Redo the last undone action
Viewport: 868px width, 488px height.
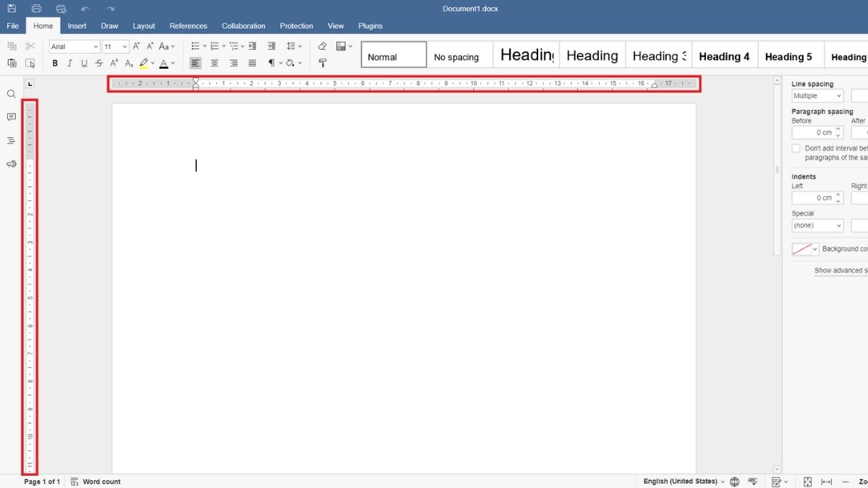110,9
